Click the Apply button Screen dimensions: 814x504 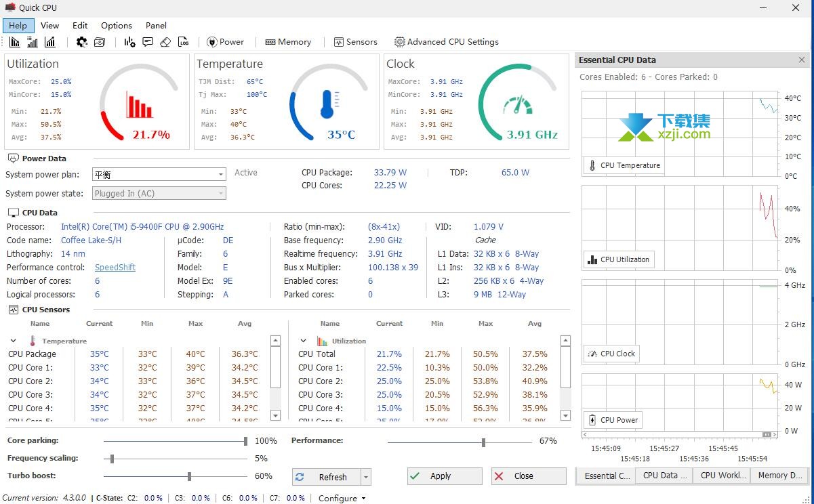[445, 476]
